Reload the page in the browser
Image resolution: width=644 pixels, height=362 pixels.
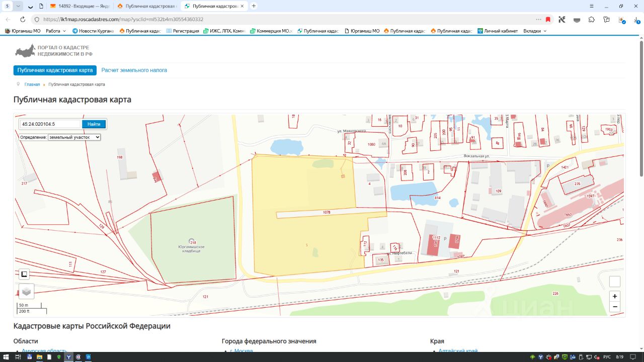[x=23, y=19]
